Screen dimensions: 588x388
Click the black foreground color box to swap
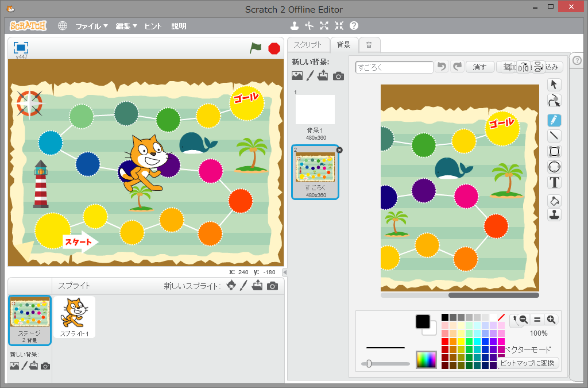423,321
